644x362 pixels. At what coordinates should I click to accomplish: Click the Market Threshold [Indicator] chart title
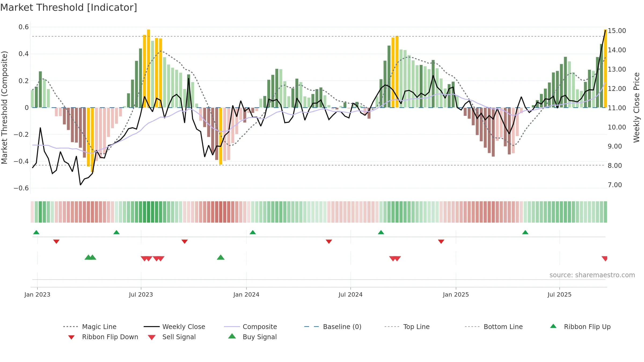(69, 8)
